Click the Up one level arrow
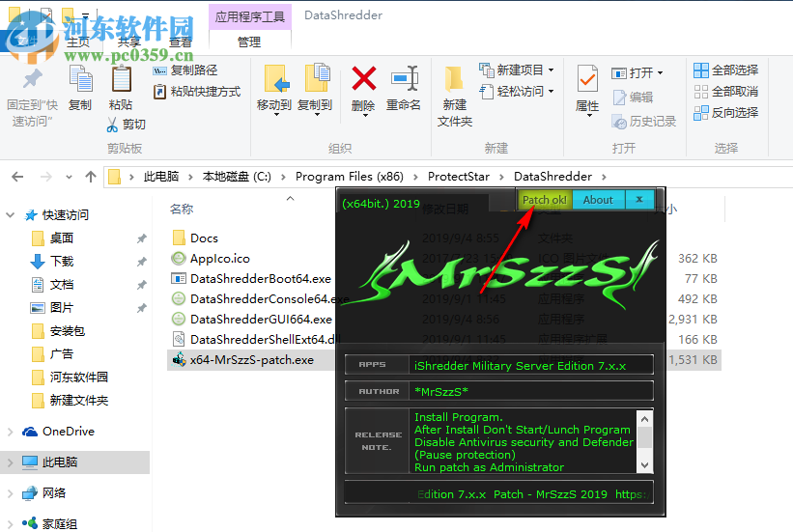The height and width of the screenshot is (532, 793). coord(91,177)
